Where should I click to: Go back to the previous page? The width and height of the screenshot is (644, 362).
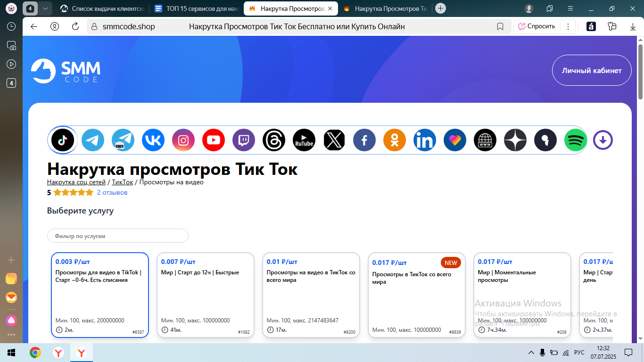34,26
